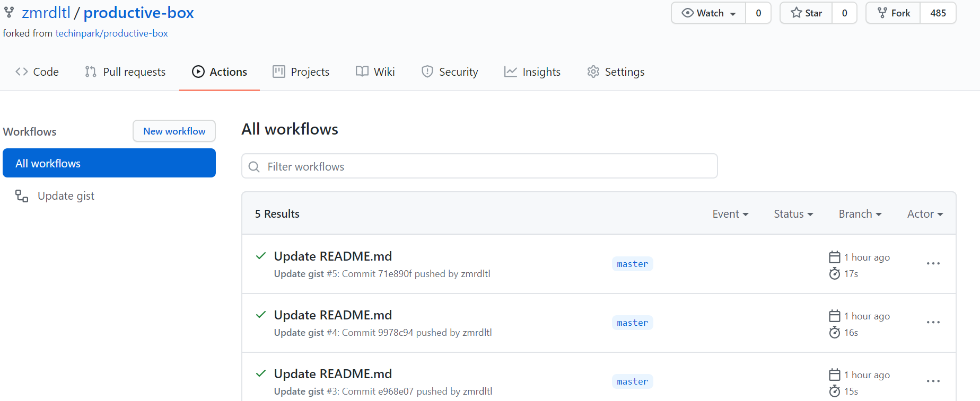Expand the Event filter dropdown

coord(730,214)
